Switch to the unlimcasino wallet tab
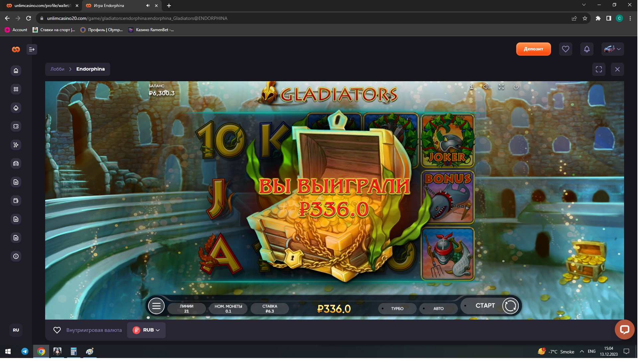Screen dimensions: 644x364 coord(42,6)
